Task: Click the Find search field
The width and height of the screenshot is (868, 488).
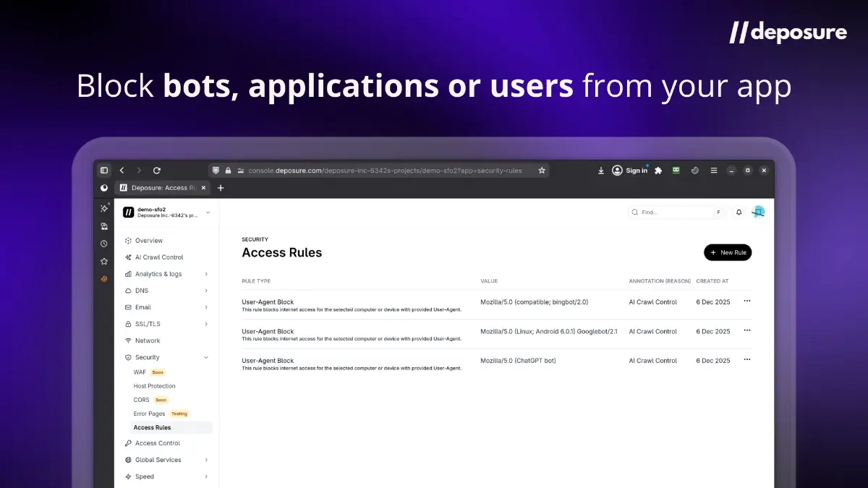Action: pos(673,212)
